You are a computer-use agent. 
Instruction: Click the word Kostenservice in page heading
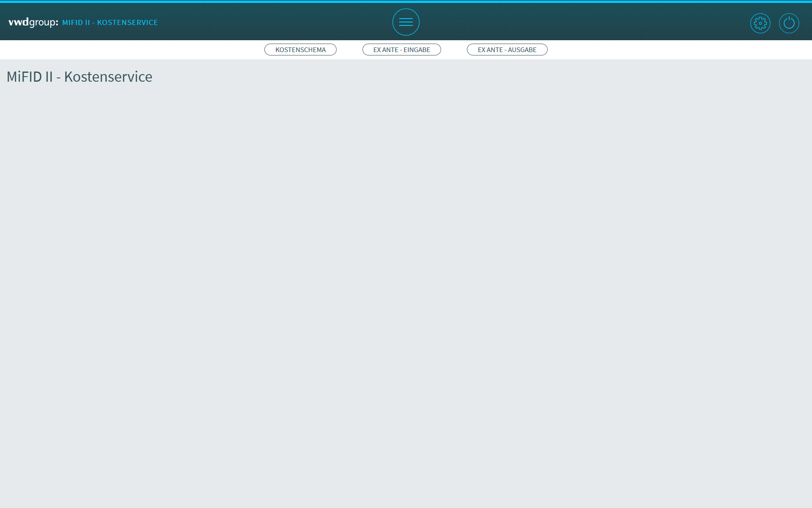108,77
